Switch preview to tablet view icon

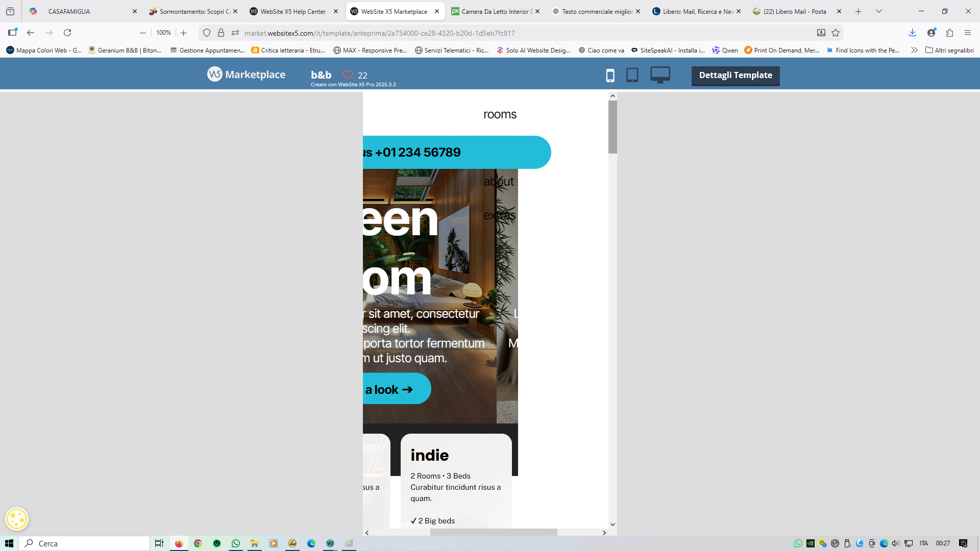[x=632, y=75]
